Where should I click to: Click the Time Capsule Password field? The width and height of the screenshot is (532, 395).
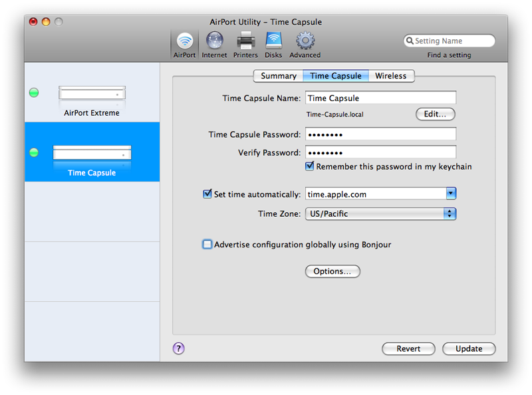pos(380,134)
